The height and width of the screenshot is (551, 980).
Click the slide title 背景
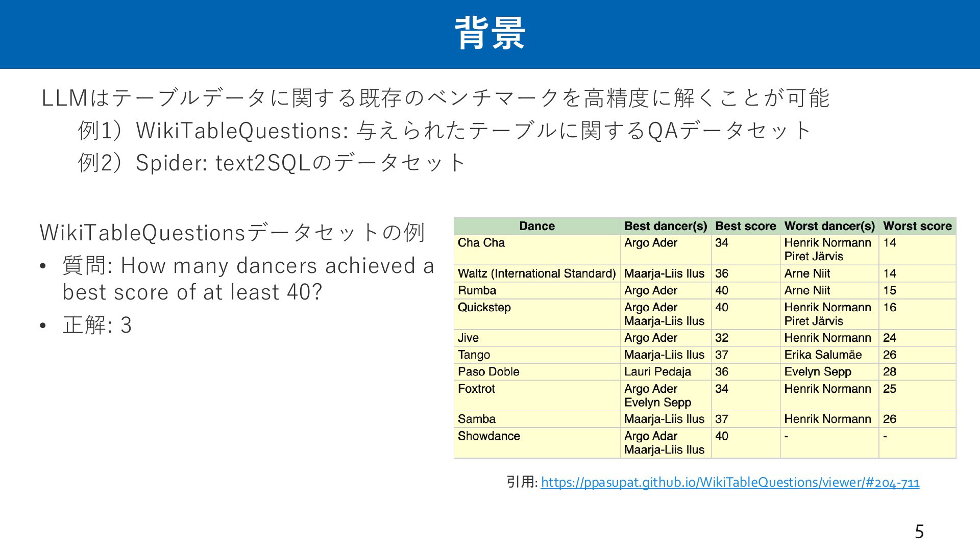490,34
